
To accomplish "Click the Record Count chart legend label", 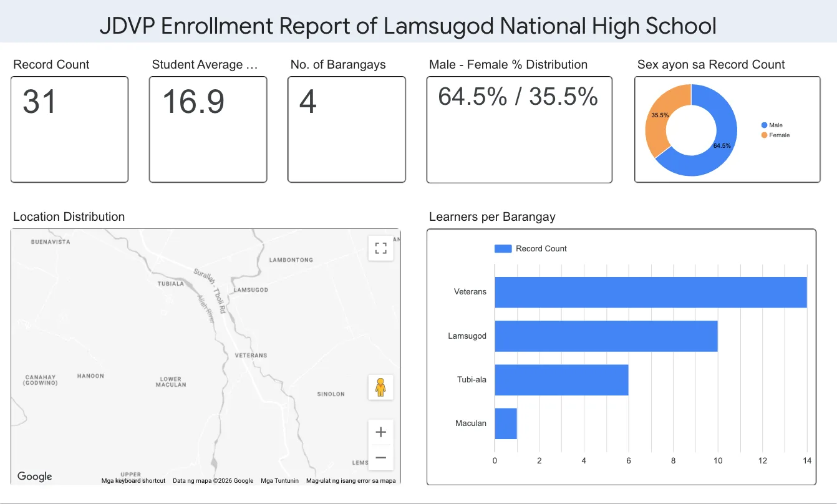I will 541,249.
